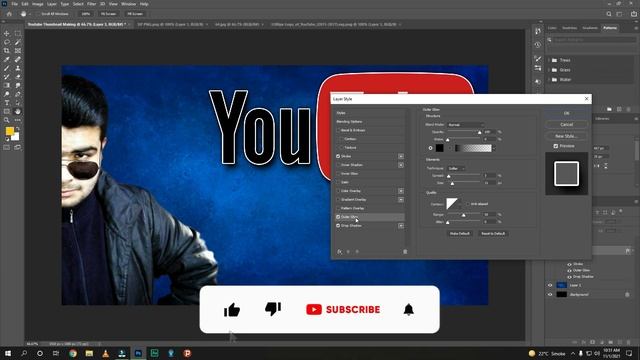Select the Move tool
Screen dimensions: 640x360
7,33
